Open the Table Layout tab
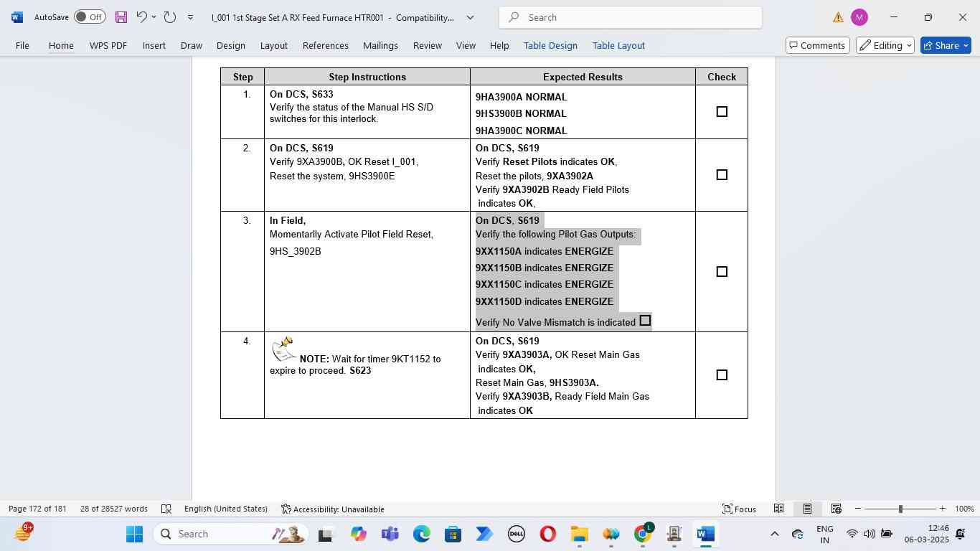Viewport: 980px width, 551px height. click(x=618, y=45)
